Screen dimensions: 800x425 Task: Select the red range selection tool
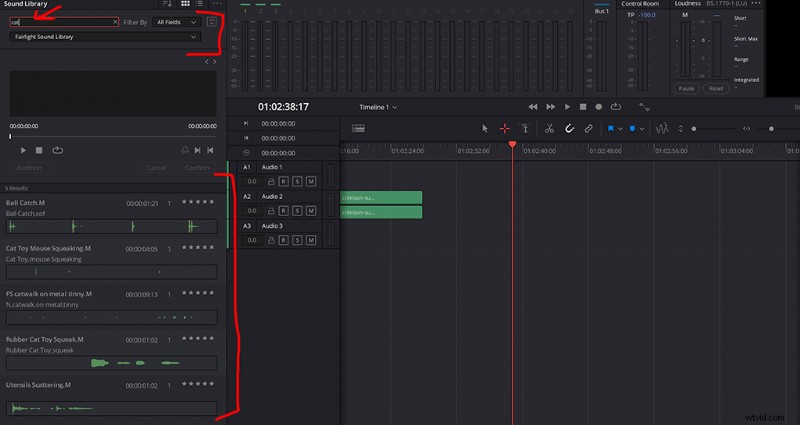click(505, 129)
